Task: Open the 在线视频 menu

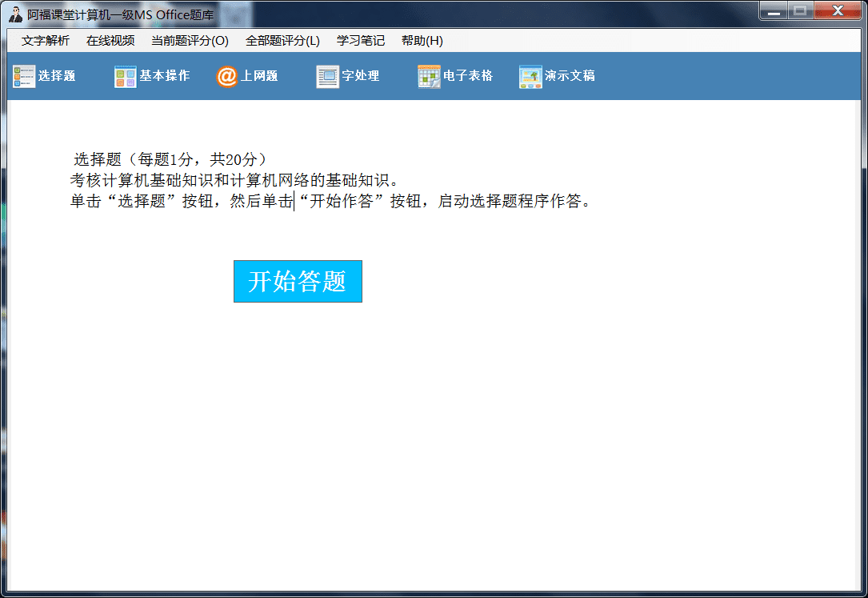Action: 110,41
